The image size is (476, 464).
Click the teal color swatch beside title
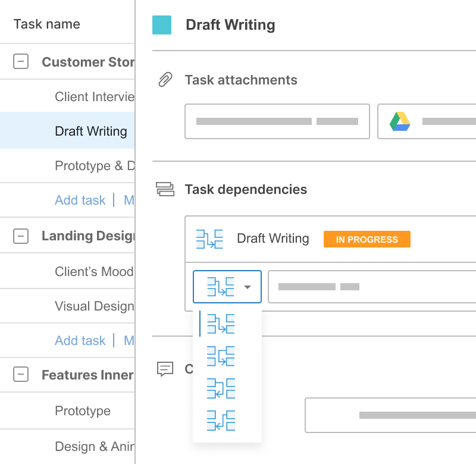coord(162,25)
